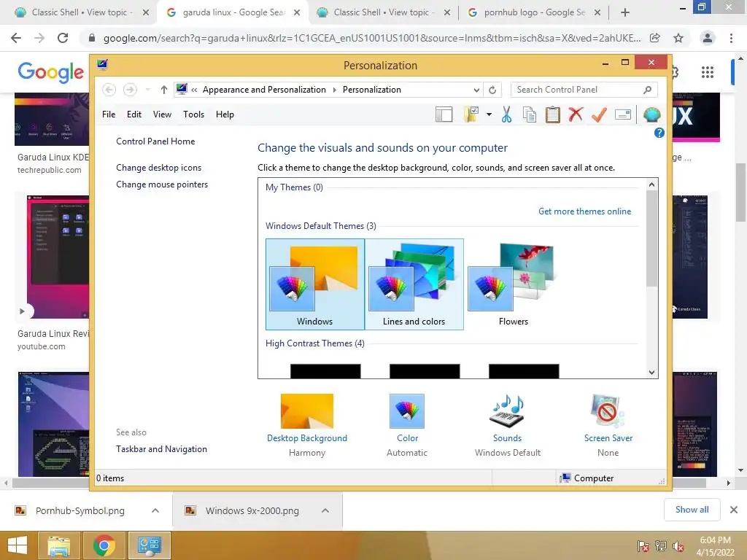Open the Tools menu

[x=193, y=114]
